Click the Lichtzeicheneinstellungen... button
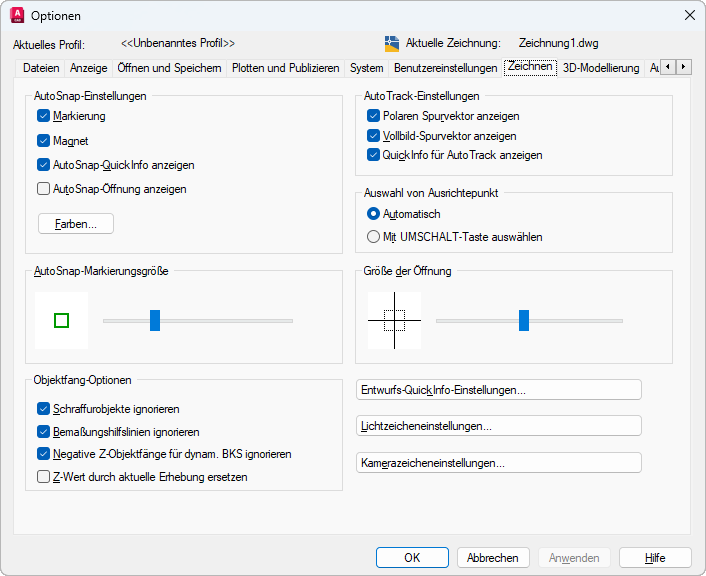Viewport: 706px width, 576px height. (499, 426)
